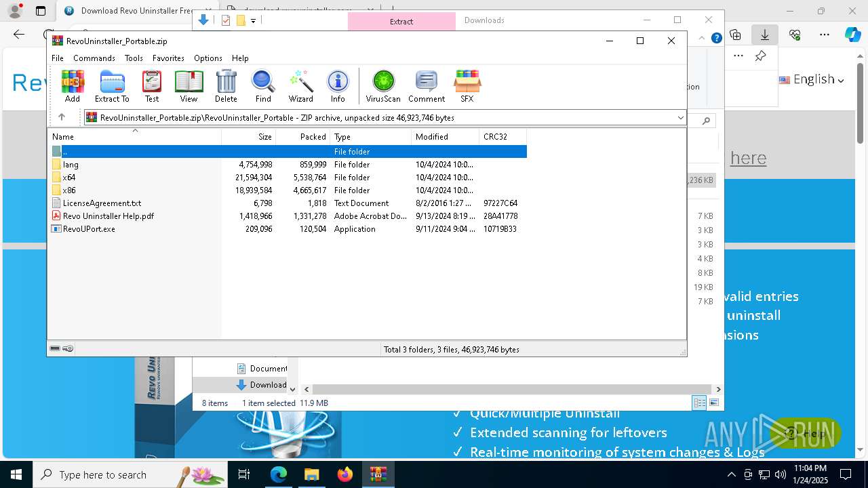Open the Tools menu

pos(134,58)
